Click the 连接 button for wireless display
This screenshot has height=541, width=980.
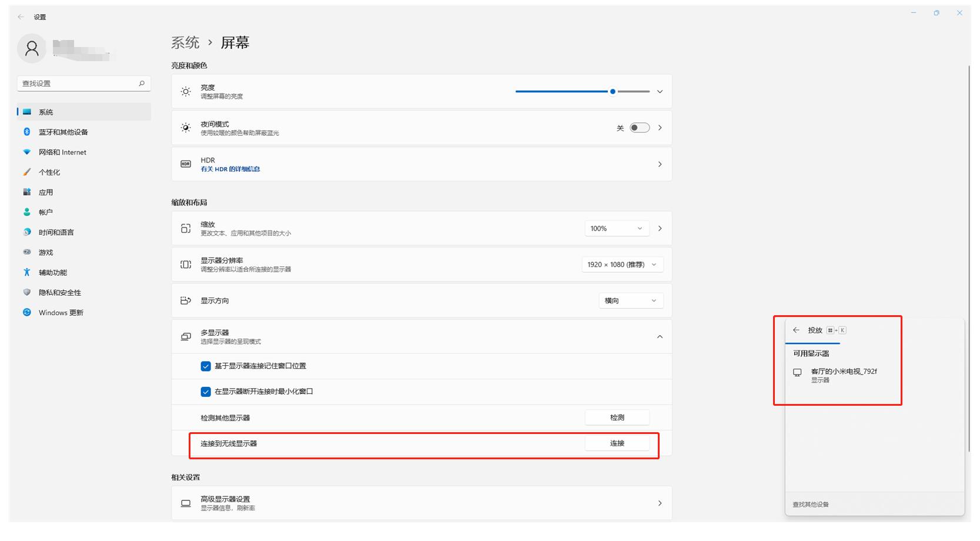616,444
